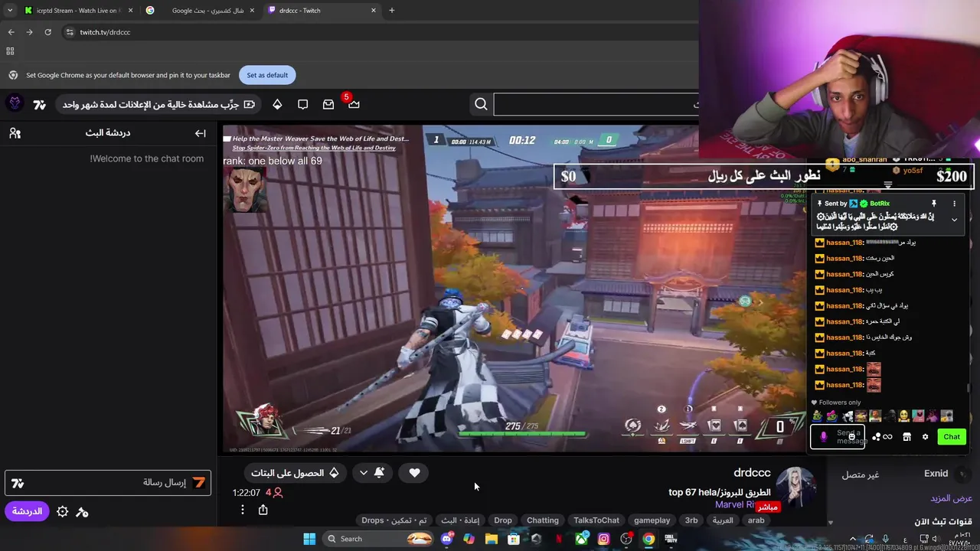Screen dimensions: 980x551
Task: Open chat settings gear icon
Action: click(63, 511)
